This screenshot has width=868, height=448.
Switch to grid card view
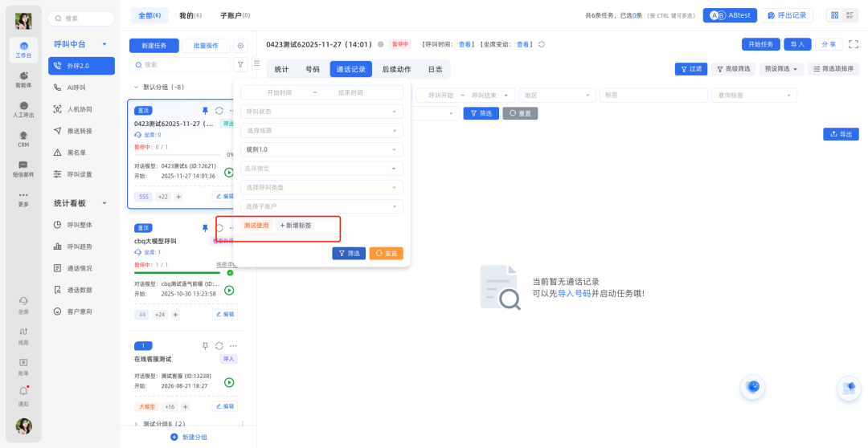(834, 15)
